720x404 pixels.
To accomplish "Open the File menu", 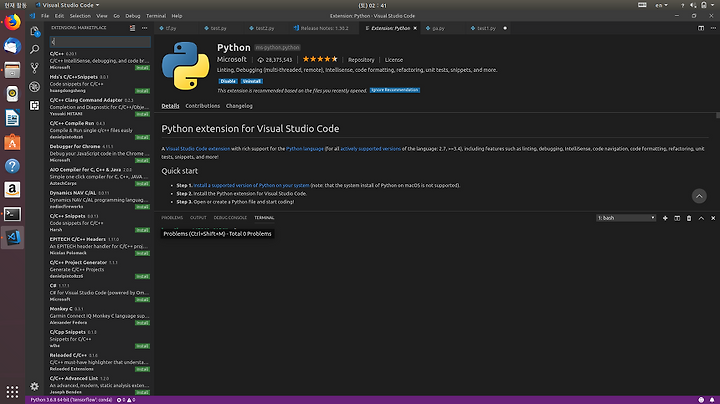I will [x=45, y=16].
